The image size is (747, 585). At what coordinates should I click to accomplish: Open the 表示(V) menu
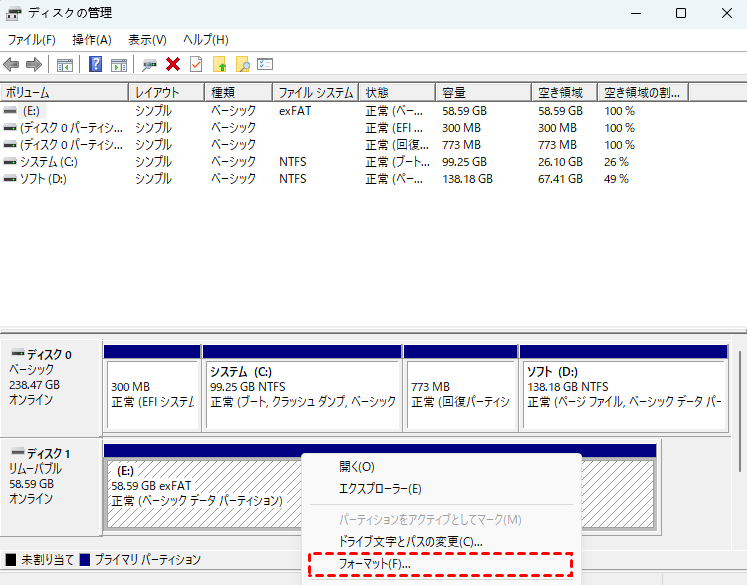(x=147, y=39)
